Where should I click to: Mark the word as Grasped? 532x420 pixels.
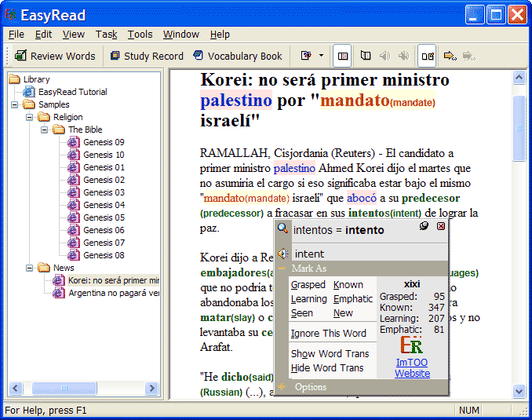(x=308, y=284)
